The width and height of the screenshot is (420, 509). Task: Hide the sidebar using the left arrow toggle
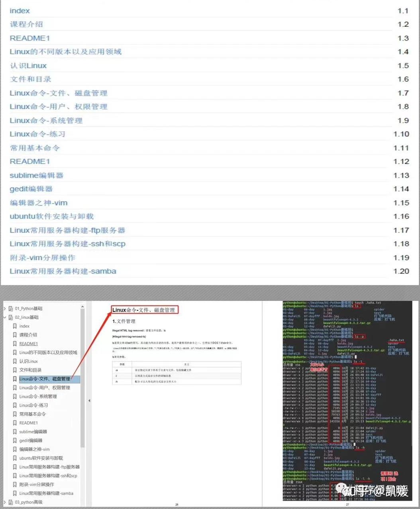click(x=89, y=400)
